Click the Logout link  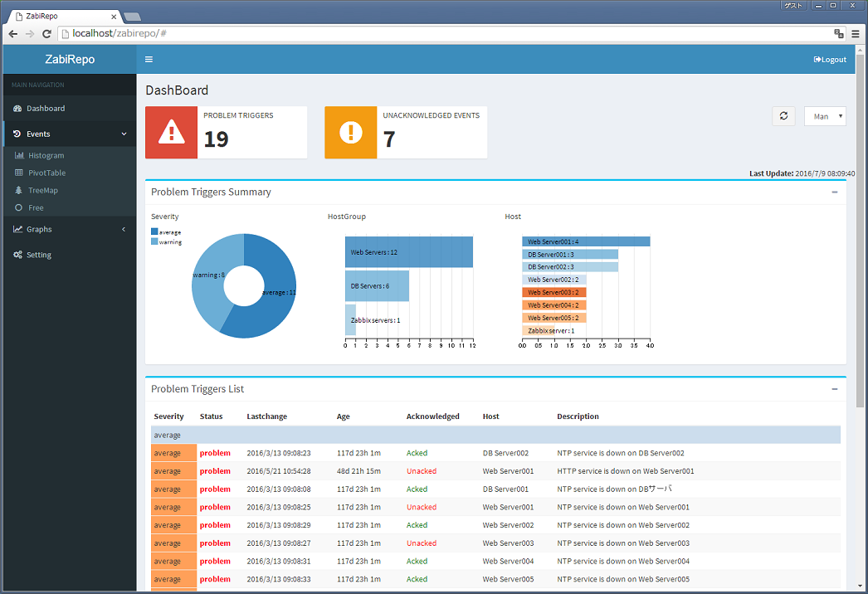[x=830, y=59]
